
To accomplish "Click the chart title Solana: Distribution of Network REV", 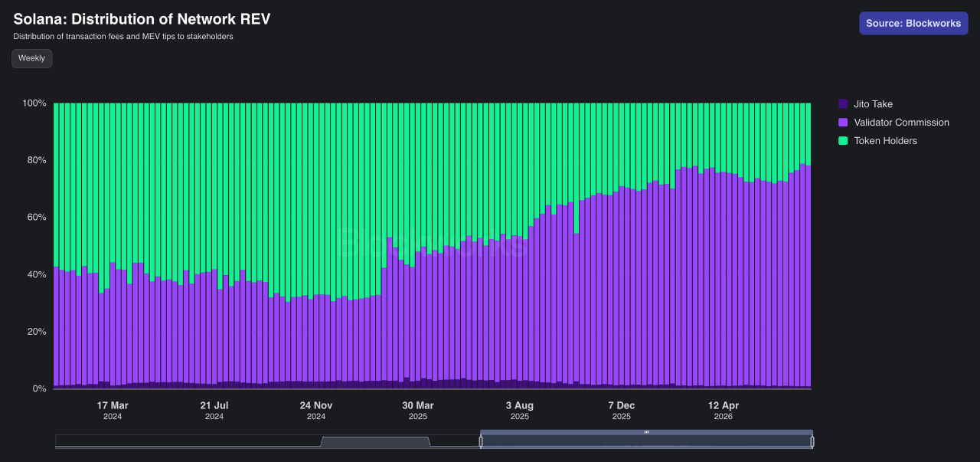I will click(142, 19).
